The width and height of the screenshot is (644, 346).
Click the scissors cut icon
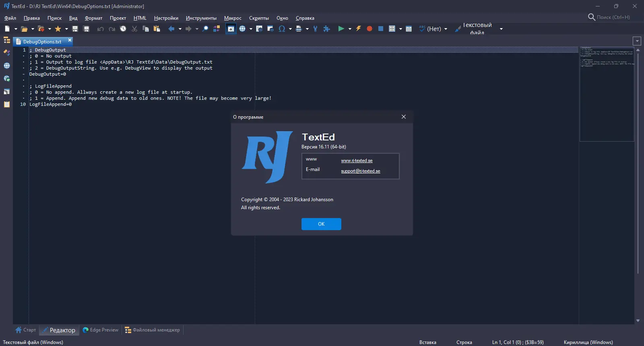pos(134,29)
